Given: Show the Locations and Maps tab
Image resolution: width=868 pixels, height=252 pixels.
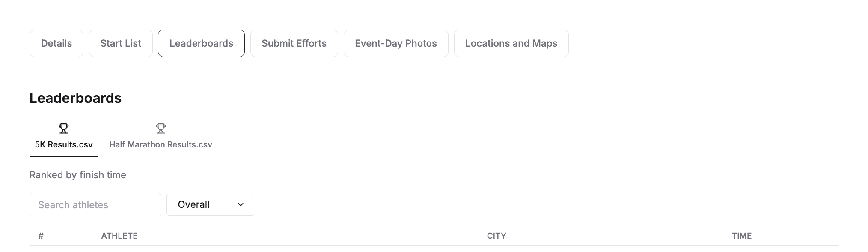Looking at the screenshot, I should [511, 43].
